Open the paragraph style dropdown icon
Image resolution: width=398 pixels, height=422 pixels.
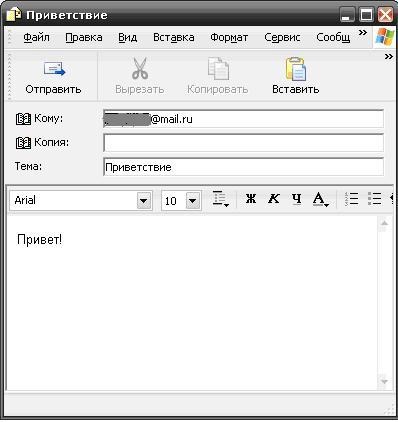click(x=220, y=199)
